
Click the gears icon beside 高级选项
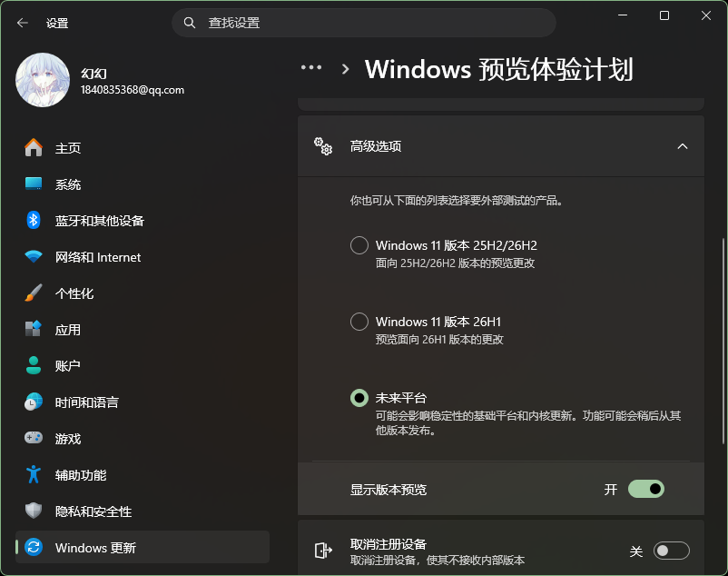[323, 146]
